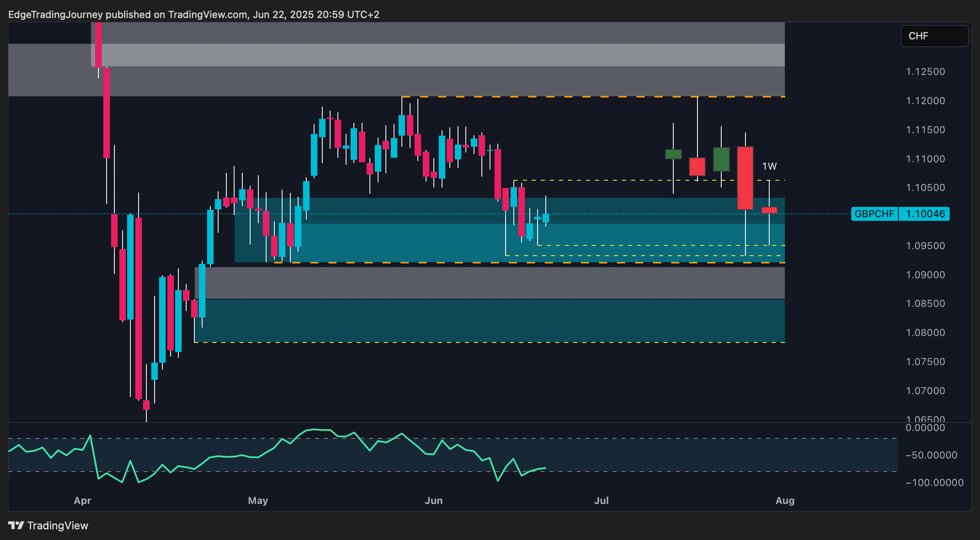Click the 1.07500 price axis label
The width and height of the screenshot is (980, 540).
coord(925,362)
